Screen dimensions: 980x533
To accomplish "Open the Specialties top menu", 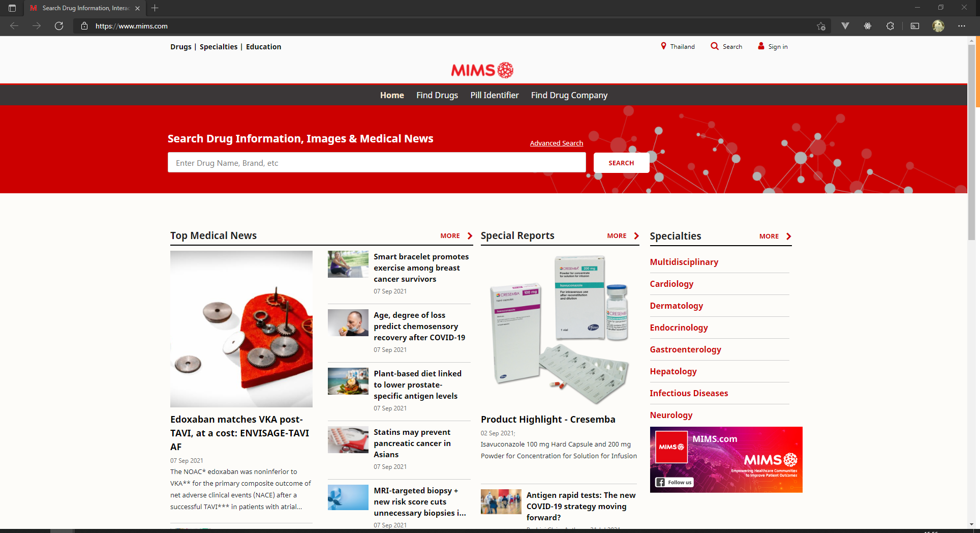I will 219,47.
